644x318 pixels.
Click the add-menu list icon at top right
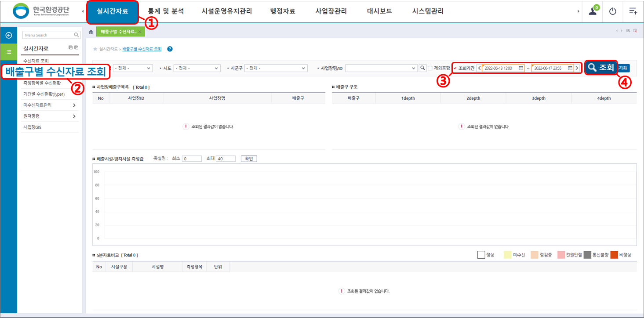pyautogui.click(x=633, y=11)
